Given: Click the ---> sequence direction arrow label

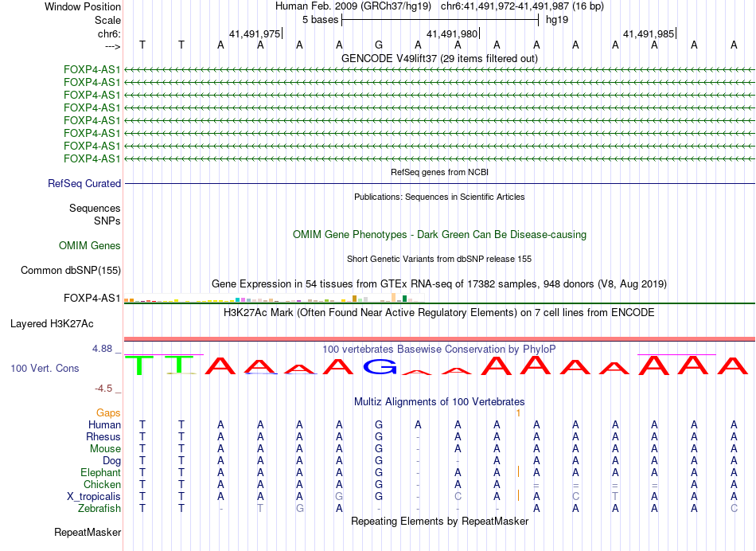Looking at the screenshot, I should pos(113,46).
